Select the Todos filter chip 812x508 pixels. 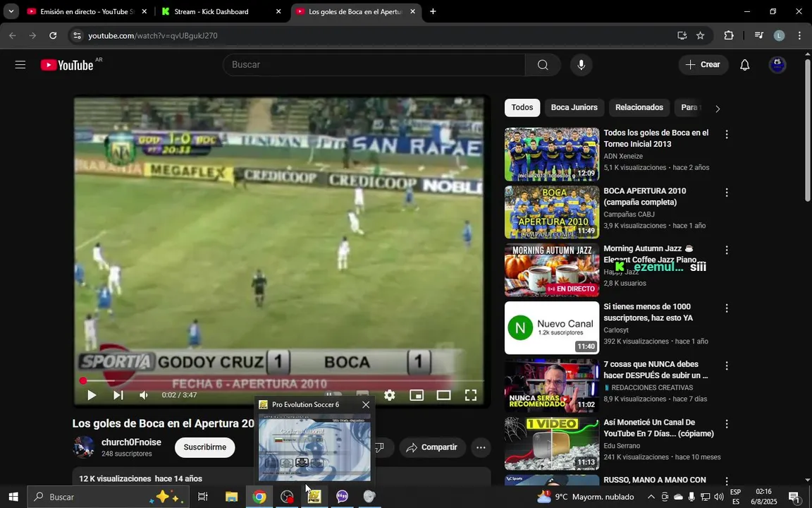tap(522, 107)
